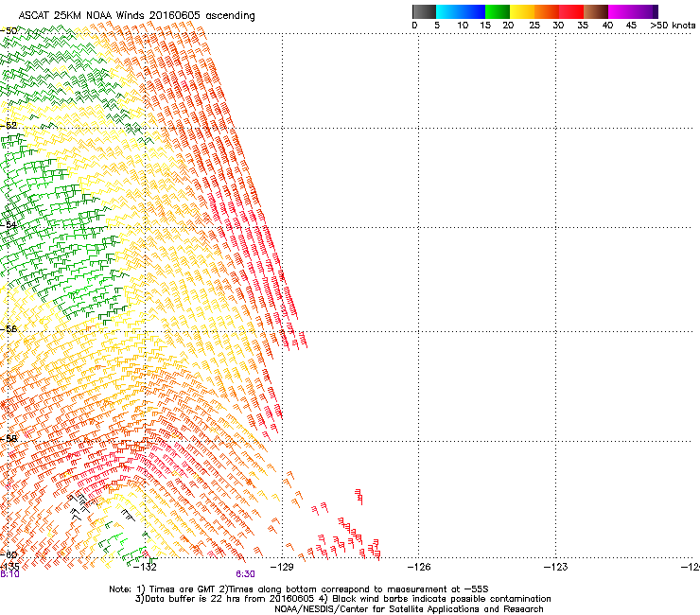Click the gray 0–5 knots legend segment
Screen dimensions: 700x615
[x=424, y=11]
